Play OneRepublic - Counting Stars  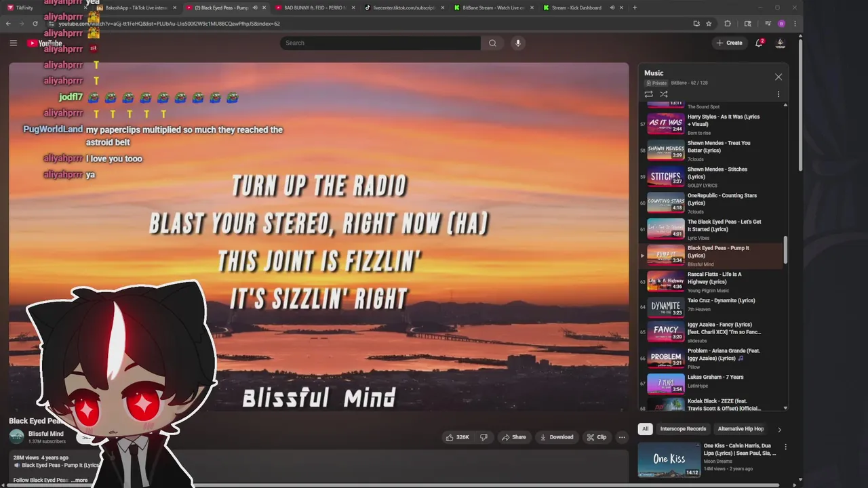coord(712,203)
